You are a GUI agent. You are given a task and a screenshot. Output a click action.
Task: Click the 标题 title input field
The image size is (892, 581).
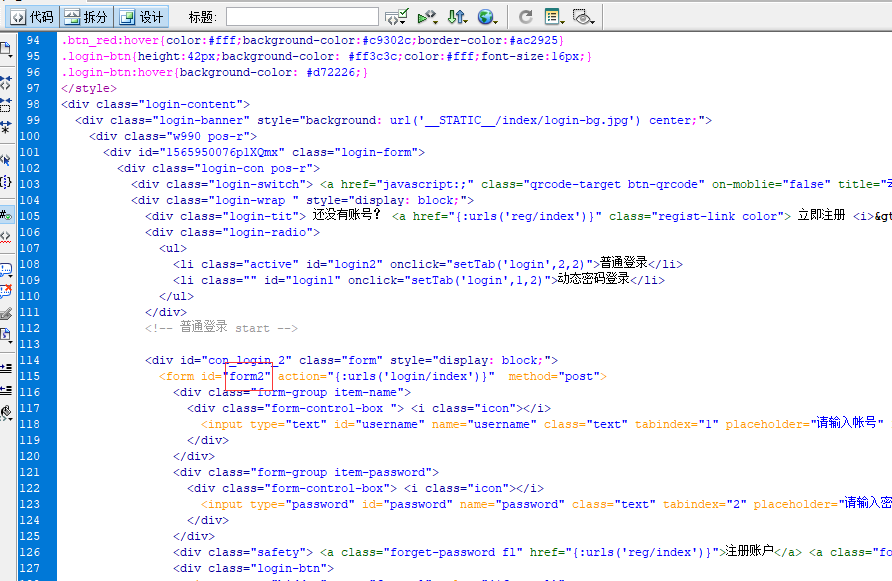coord(302,17)
